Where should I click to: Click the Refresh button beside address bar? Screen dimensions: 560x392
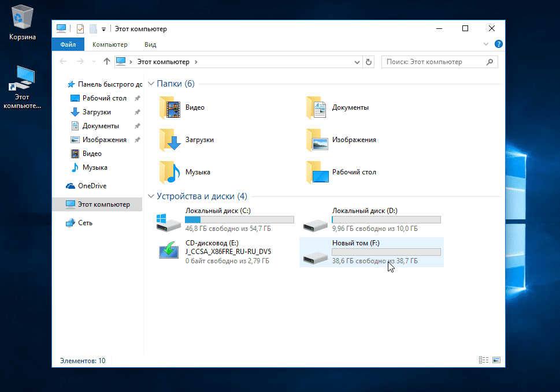pos(370,62)
